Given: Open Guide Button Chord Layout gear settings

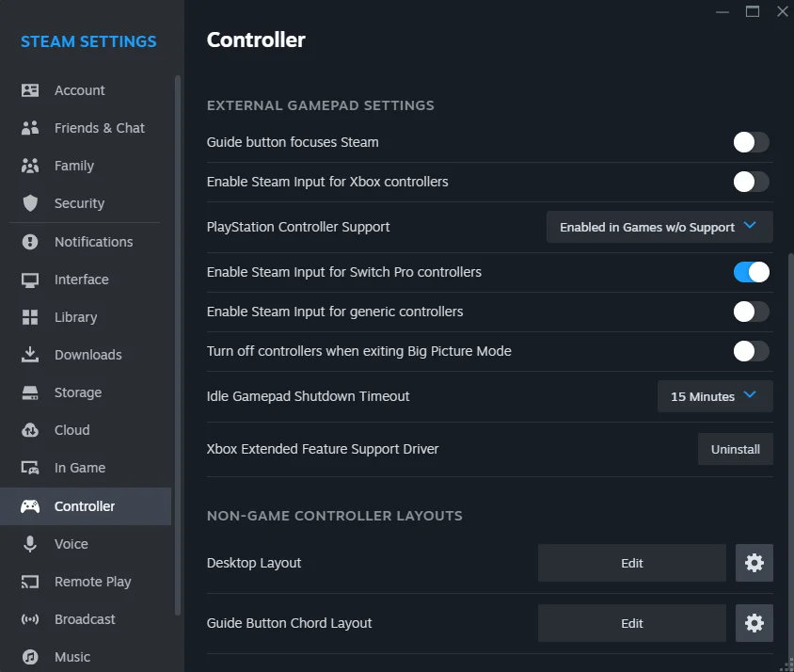Looking at the screenshot, I should [754, 623].
